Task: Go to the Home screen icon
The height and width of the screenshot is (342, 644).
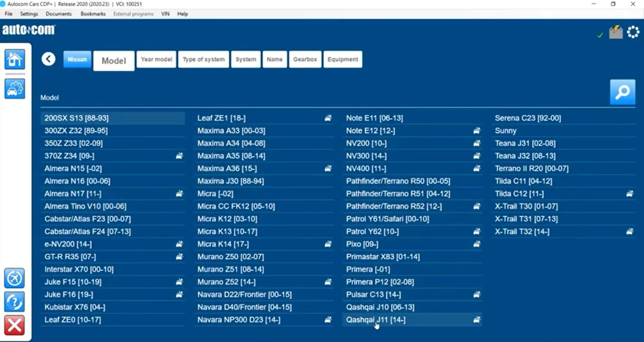Action: 14,59
